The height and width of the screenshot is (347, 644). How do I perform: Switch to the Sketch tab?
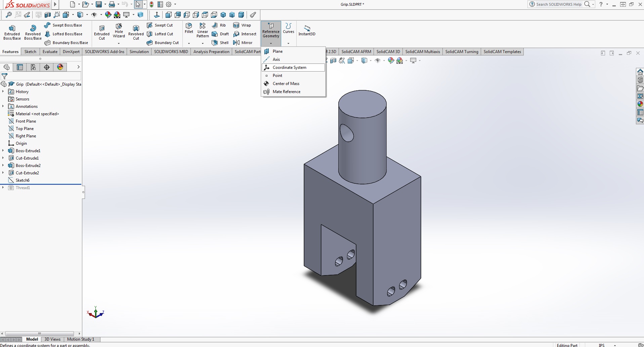30,51
